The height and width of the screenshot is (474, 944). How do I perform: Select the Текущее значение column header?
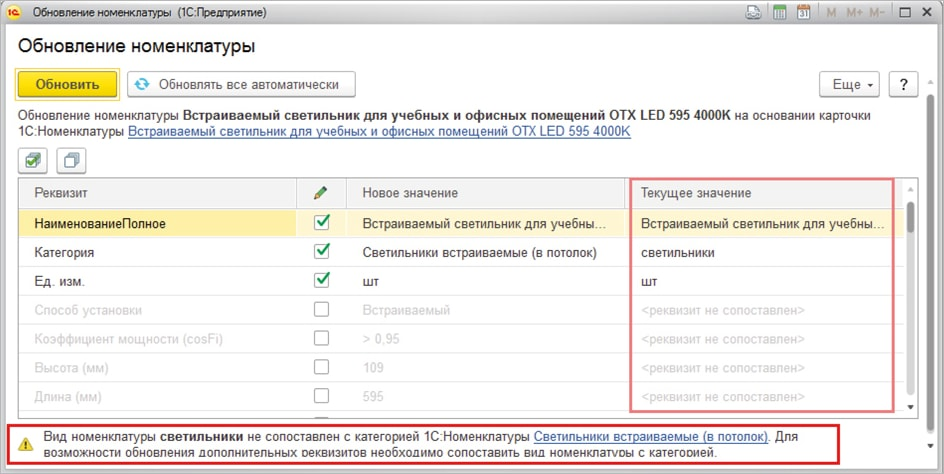click(760, 192)
